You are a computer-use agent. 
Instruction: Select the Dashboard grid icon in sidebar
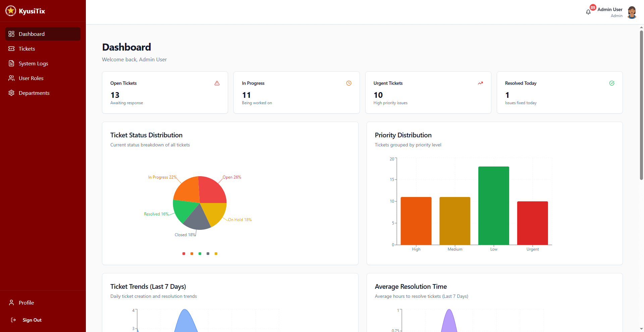11,34
